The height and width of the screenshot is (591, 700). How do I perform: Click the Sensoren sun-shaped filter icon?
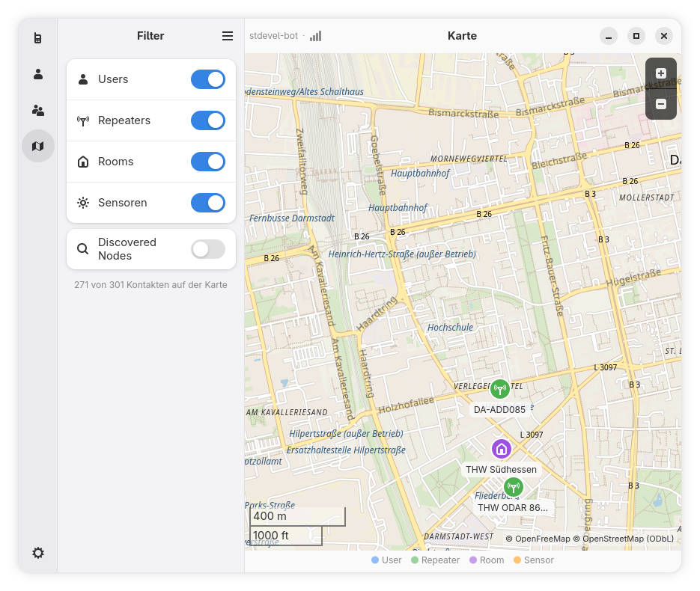tap(83, 203)
